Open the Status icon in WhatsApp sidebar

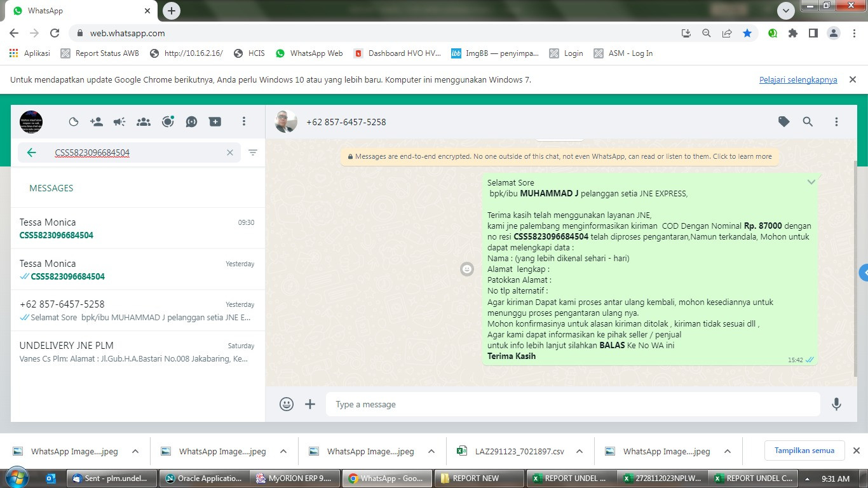[74, 122]
